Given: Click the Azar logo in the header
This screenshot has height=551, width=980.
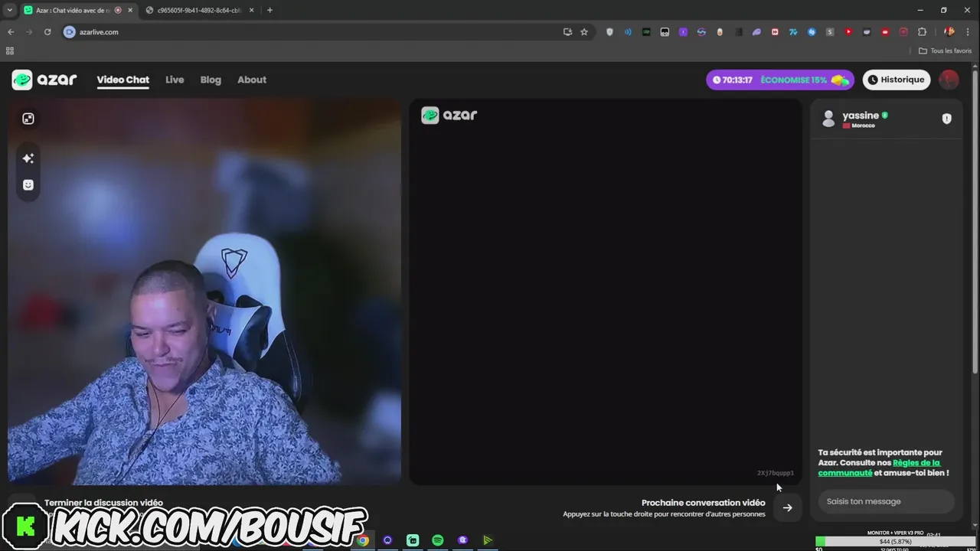Looking at the screenshot, I should click(44, 80).
